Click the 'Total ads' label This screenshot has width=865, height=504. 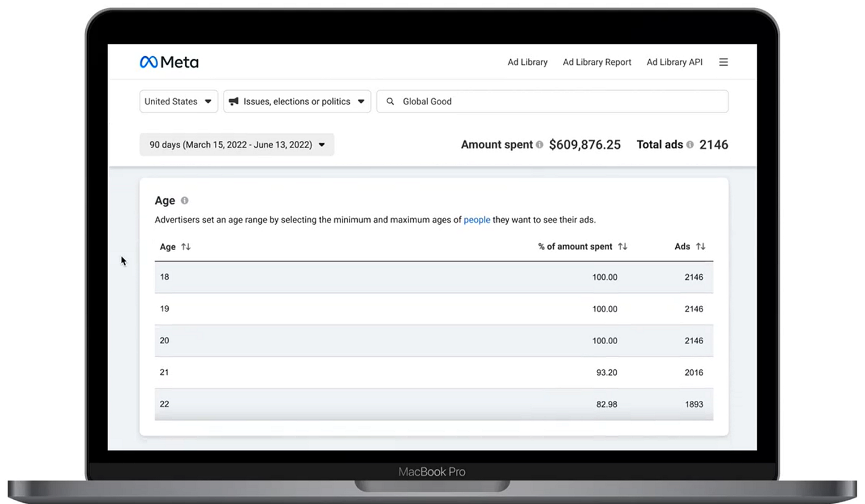pos(660,145)
